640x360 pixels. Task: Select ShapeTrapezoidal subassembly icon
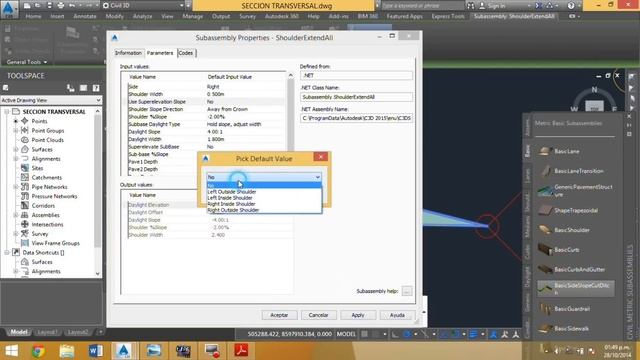(545, 211)
